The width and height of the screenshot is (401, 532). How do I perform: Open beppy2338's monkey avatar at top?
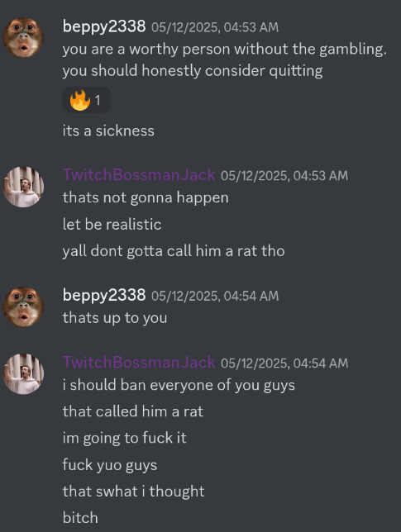coord(23,38)
